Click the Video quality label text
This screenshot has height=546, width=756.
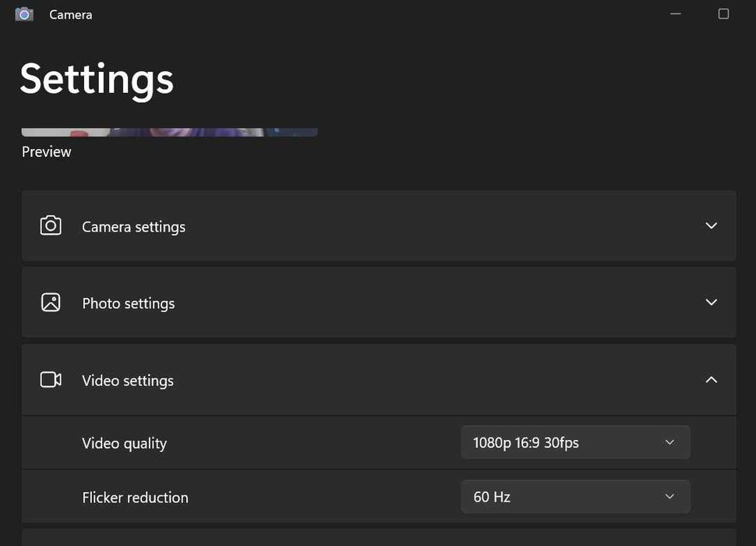coord(124,443)
